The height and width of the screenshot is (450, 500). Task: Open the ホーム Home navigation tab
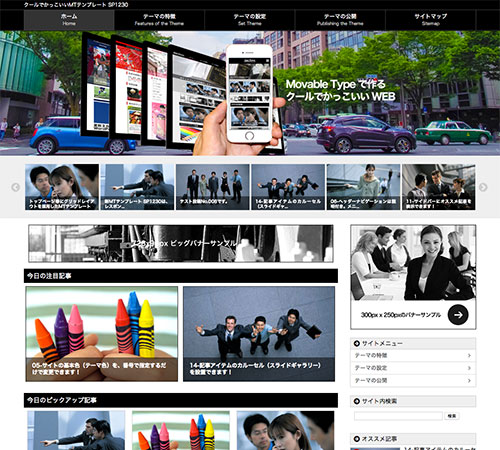(69, 20)
